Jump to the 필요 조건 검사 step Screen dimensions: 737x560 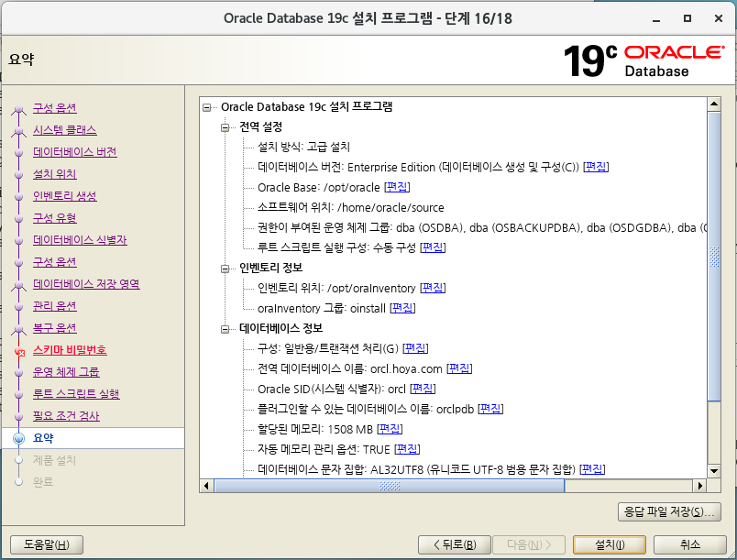(66, 416)
